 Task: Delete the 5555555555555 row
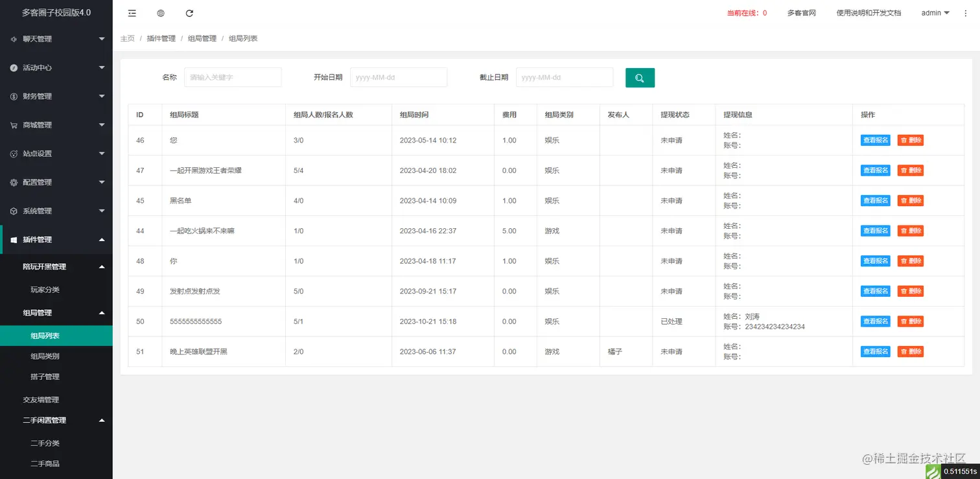[911, 321]
